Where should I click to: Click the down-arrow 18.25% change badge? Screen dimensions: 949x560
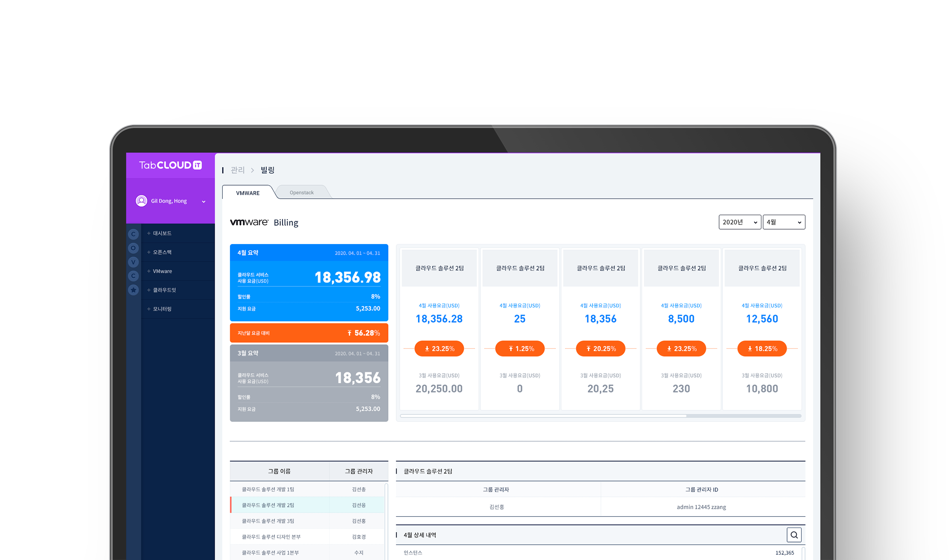[x=762, y=348]
